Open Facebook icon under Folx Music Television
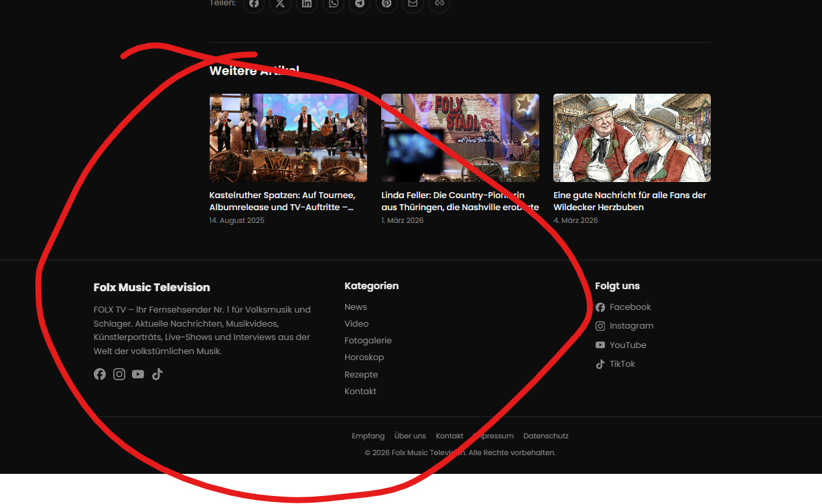Image resolution: width=822 pixels, height=504 pixels. [100, 374]
